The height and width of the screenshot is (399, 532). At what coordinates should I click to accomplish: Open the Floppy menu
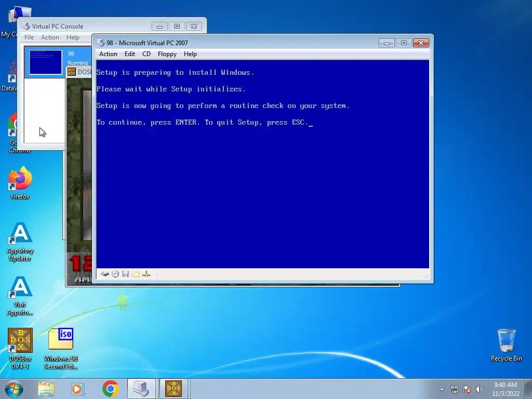(x=167, y=54)
